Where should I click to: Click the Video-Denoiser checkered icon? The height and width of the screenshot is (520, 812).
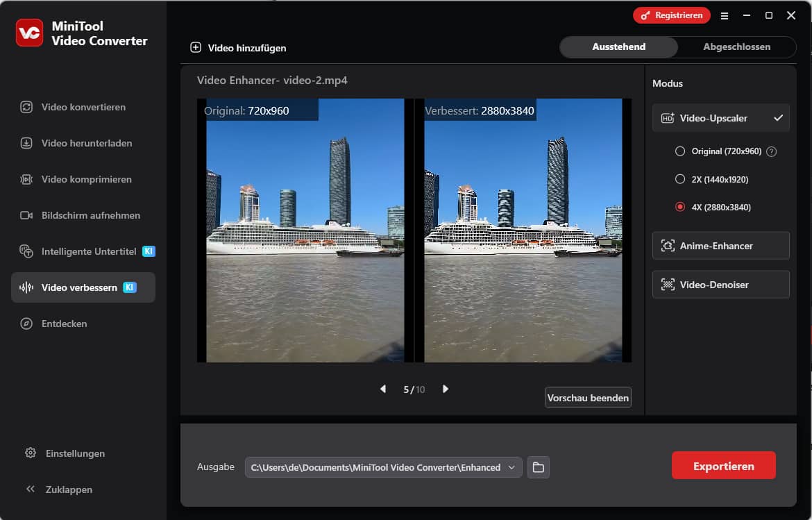(x=668, y=285)
